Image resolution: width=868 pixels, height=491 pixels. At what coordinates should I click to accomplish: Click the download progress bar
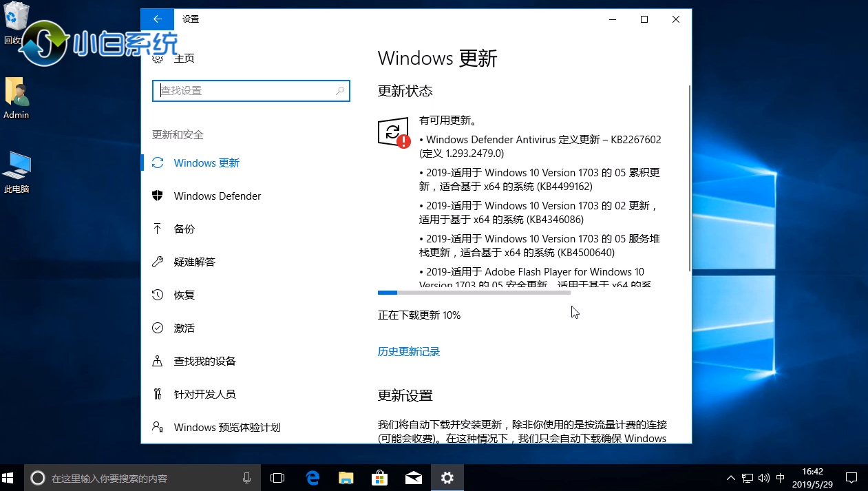point(474,293)
